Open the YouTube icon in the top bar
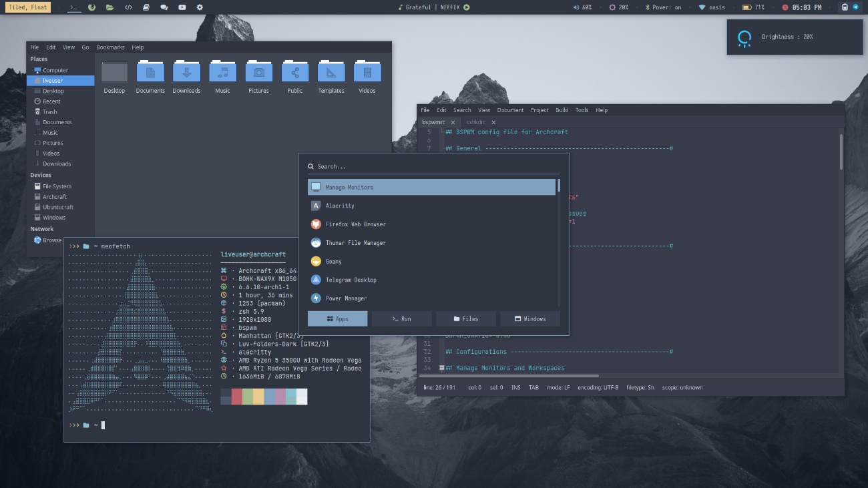868x488 pixels. tap(182, 7)
